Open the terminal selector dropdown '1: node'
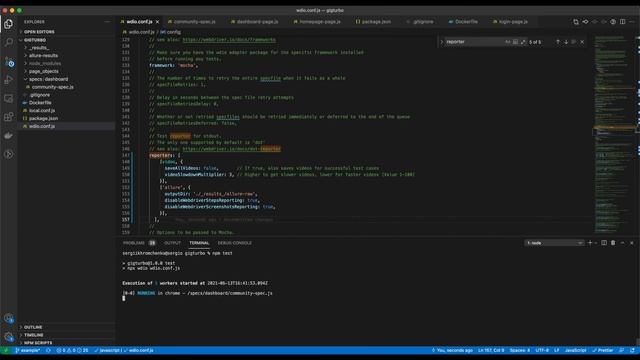Viewport: 640px width, 360px height. point(554,243)
